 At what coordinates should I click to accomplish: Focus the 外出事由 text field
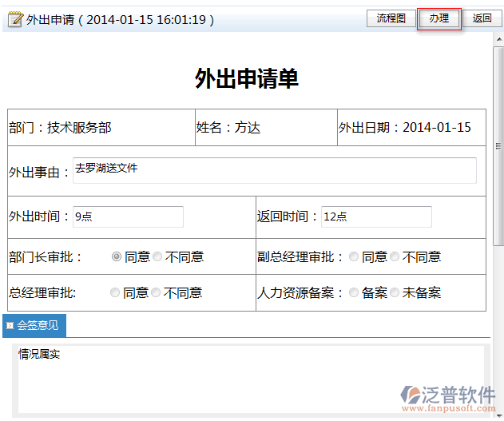274,170
